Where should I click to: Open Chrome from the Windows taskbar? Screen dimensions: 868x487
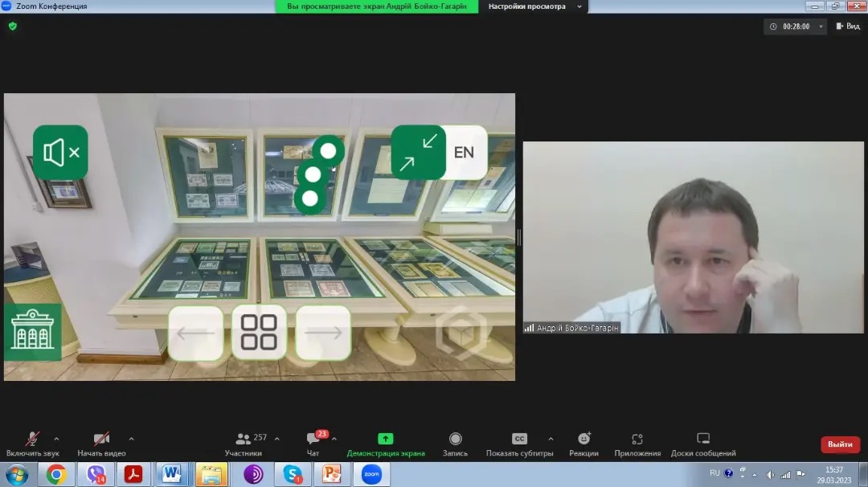coord(55,474)
